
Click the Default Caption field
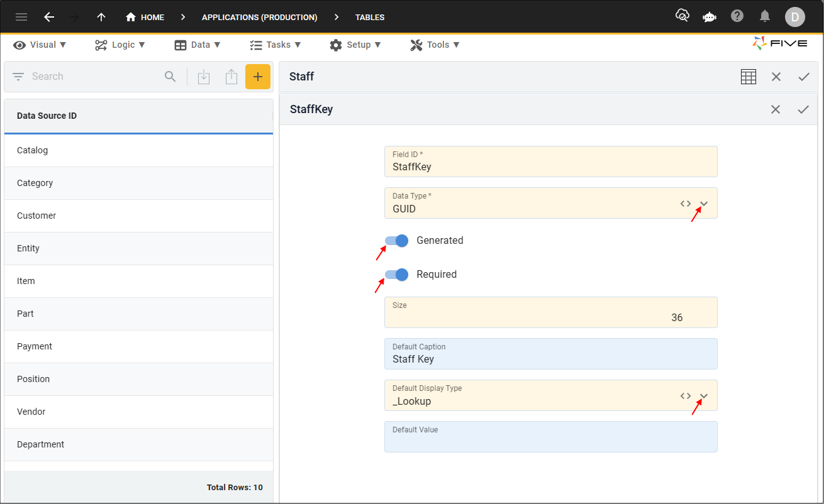tap(551, 354)
